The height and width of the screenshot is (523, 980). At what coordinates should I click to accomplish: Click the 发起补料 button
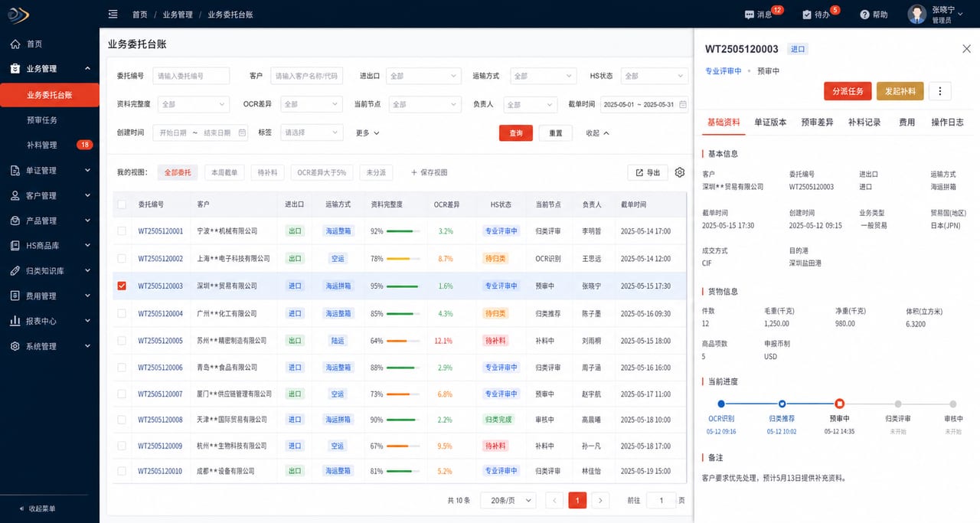[x=900, y=91]
